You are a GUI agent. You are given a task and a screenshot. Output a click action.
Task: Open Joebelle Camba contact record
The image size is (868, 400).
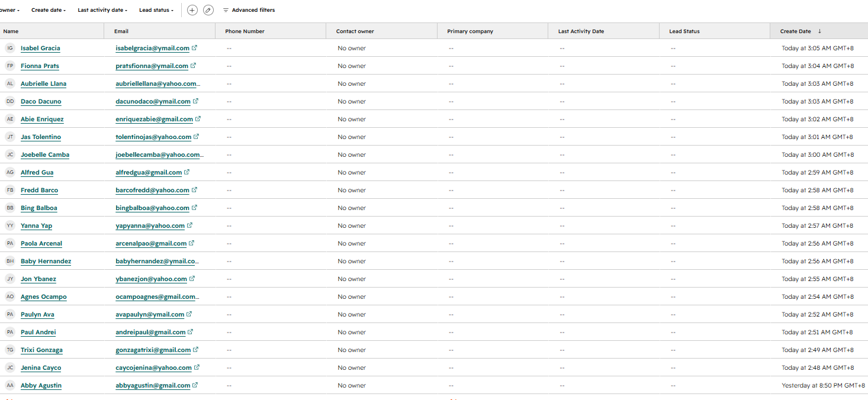45,154
